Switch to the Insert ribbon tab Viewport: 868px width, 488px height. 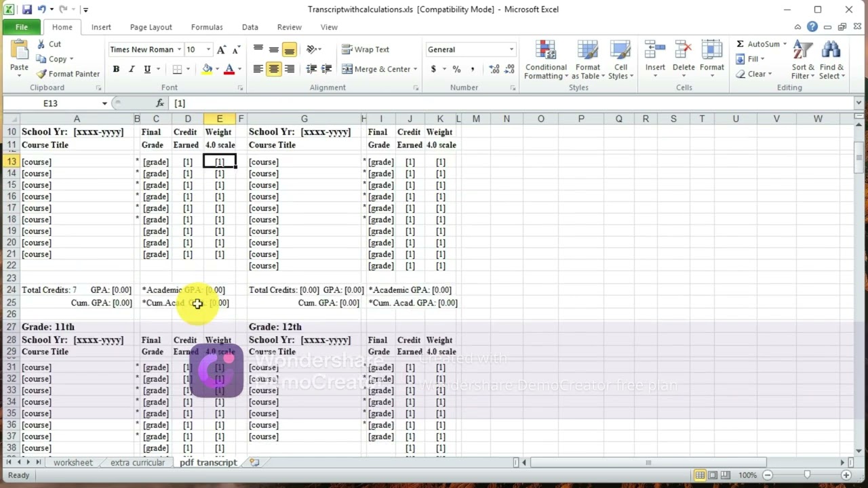click(101, 27)
